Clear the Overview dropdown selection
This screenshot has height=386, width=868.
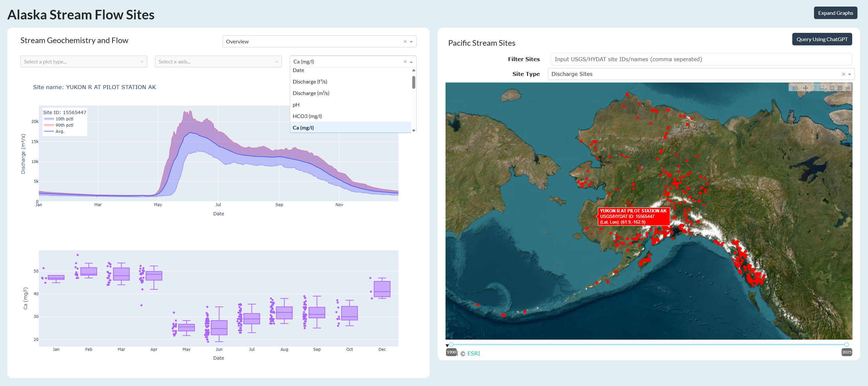[x=405, y=41]
